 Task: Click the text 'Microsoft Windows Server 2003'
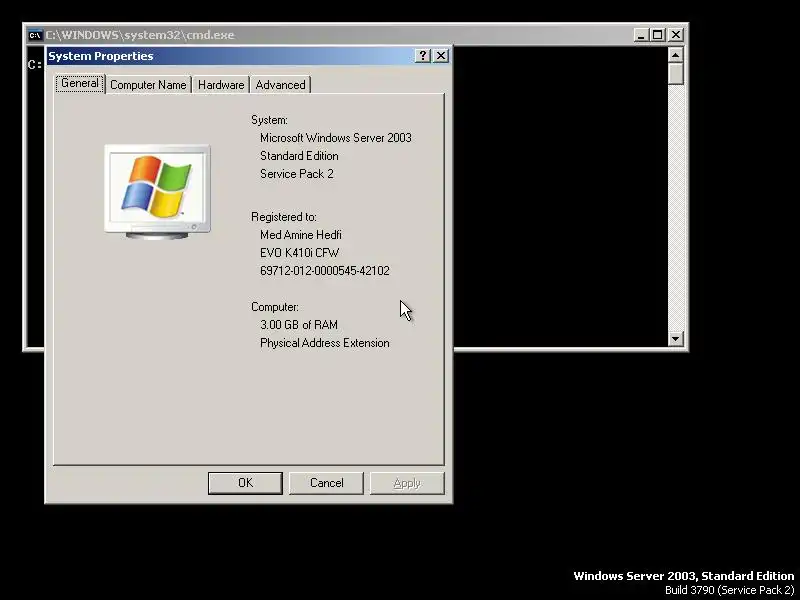pos(336,138)
